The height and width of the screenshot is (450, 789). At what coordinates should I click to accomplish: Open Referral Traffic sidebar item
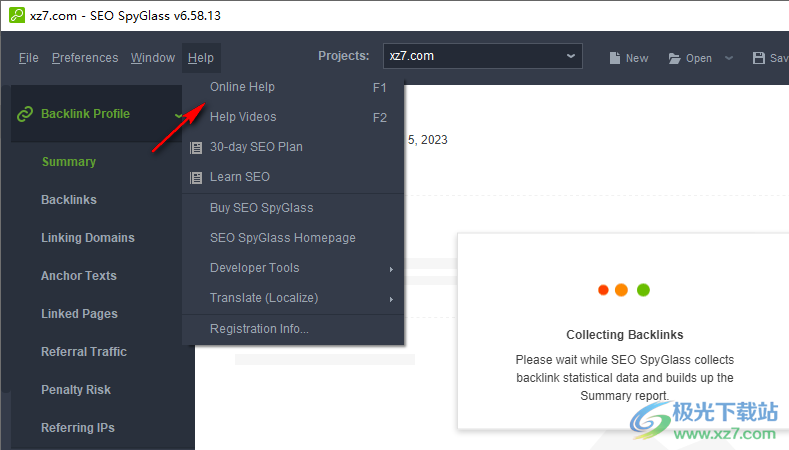coord(84,352)
